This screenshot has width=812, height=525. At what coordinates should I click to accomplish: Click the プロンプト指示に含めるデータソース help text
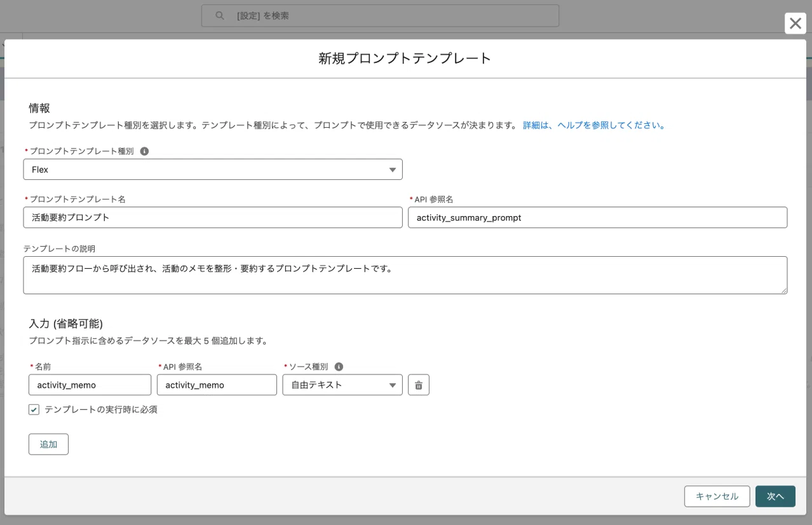(x=148, y=341)
